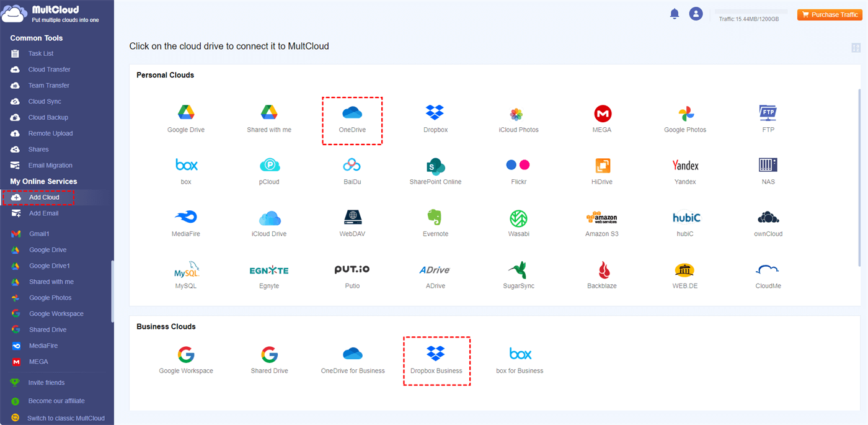This screenshot has height=425, width=868.
Task: Click the Invite friends link
Action: (x=46, y=383)
